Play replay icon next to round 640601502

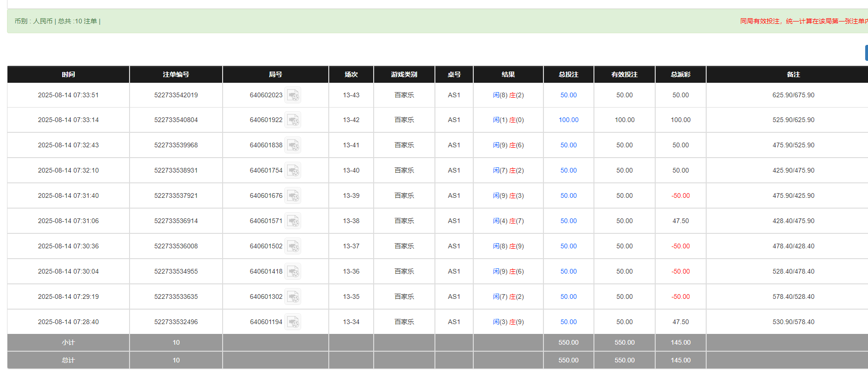(x=293, y=246)
